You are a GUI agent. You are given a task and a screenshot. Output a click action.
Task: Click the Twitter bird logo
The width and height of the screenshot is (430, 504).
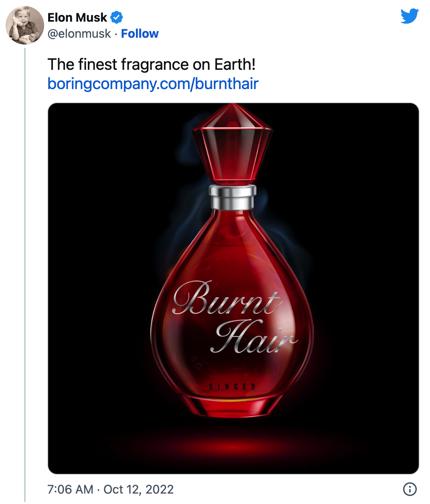[x=410, y=16]
